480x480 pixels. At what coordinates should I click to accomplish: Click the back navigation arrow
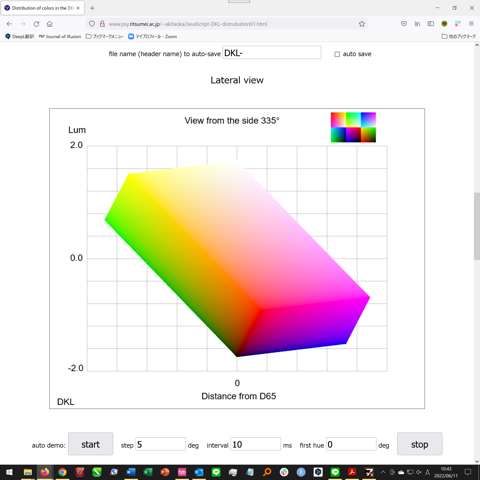coord(9,24)
